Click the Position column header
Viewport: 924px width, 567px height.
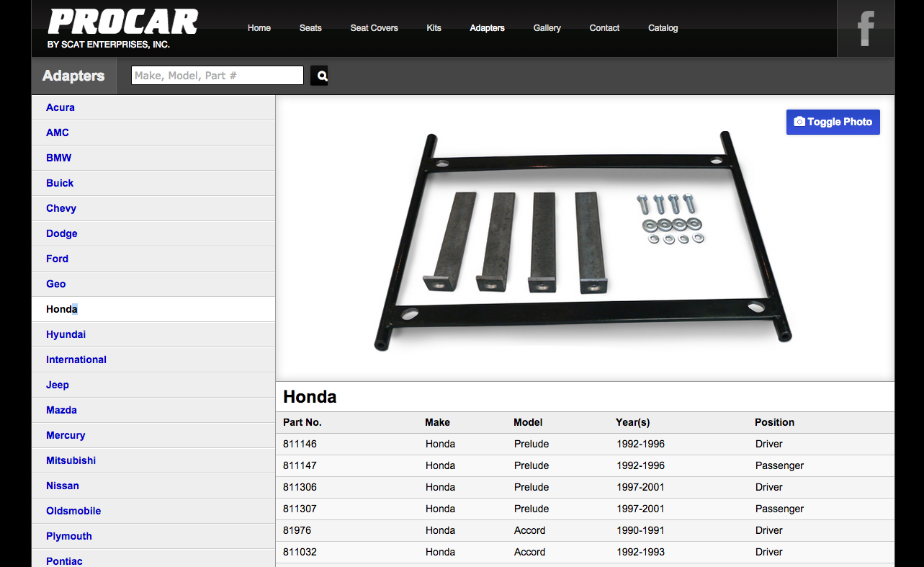(774, 422)
